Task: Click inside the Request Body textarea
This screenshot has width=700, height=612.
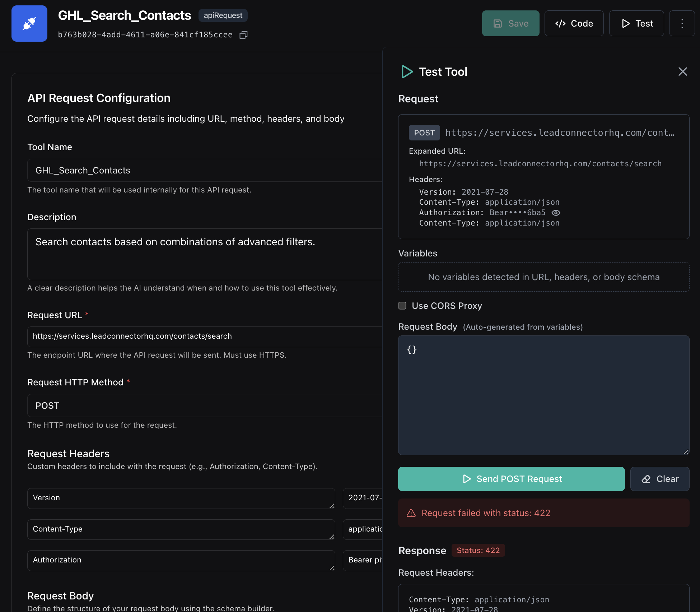Action: point(543,395)
